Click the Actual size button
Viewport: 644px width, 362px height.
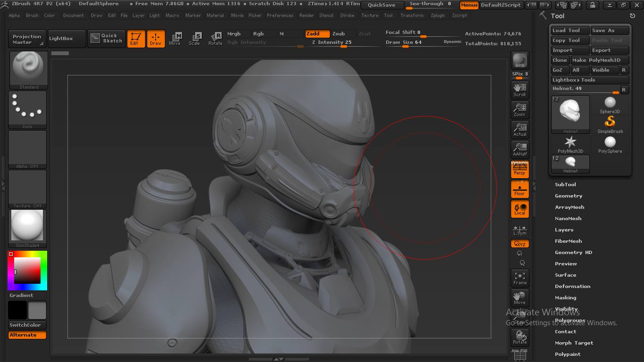(520, 129)
